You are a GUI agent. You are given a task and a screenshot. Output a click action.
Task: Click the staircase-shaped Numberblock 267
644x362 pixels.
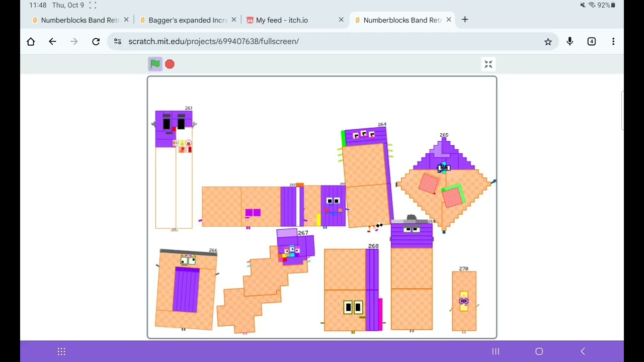pos(266,282)
